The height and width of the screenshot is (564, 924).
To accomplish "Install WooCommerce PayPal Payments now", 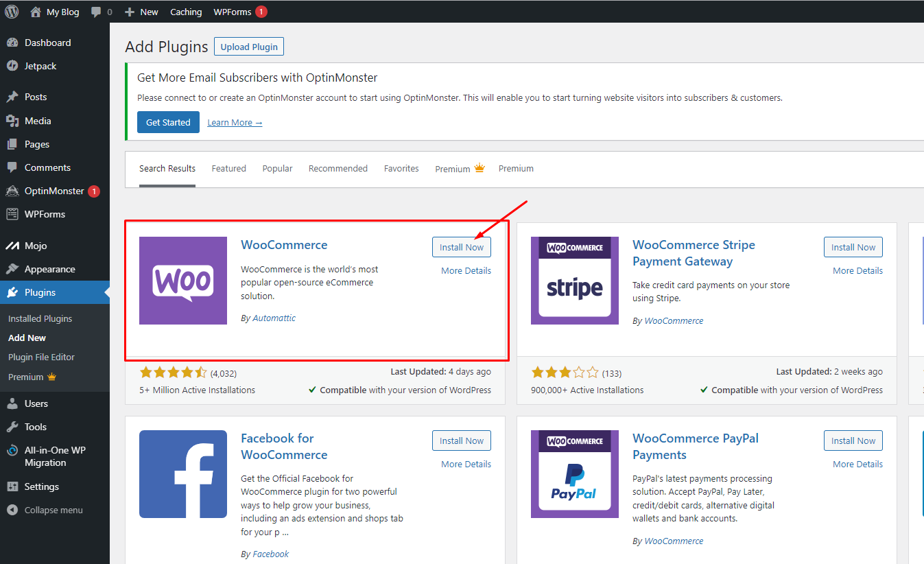I will (x=853, y=440).
